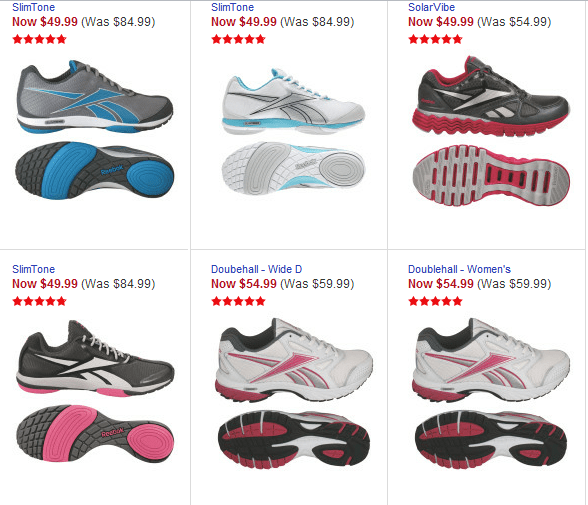This screenshot has width=588, height=505.
Task: Click the white aqua SlimTone shoe side image
Action: point(293,101)
